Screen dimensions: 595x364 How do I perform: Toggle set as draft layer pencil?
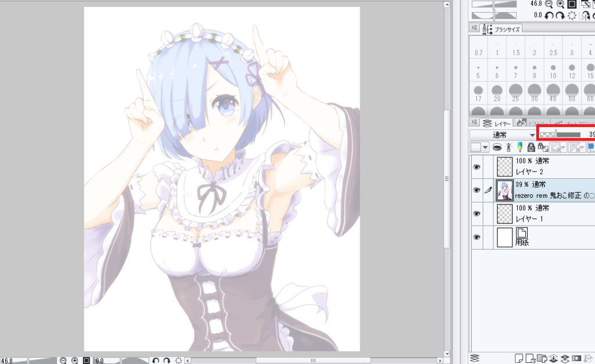pos(520,147)
